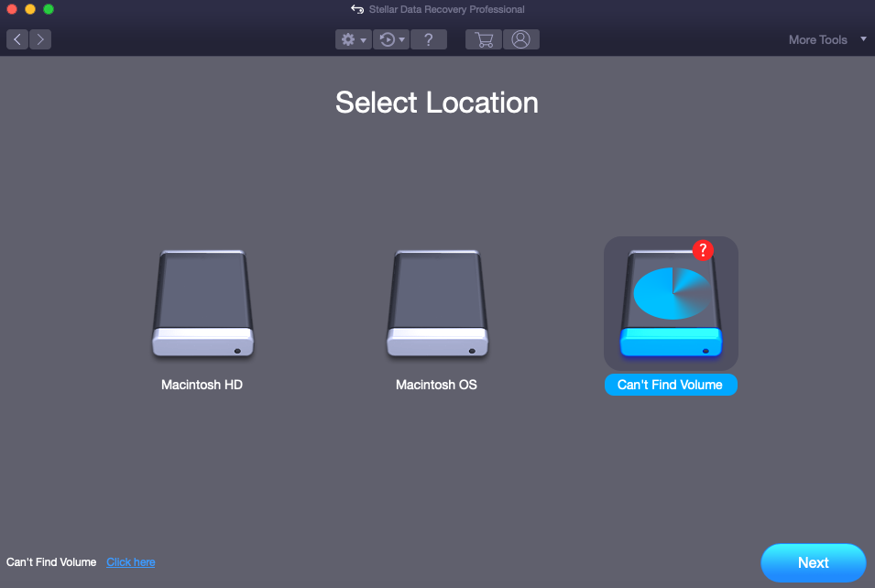875x588 pixels.
Task: Select the Can't Find Volume drive icon
Action: pyautogui.click(x=672, y=303)
